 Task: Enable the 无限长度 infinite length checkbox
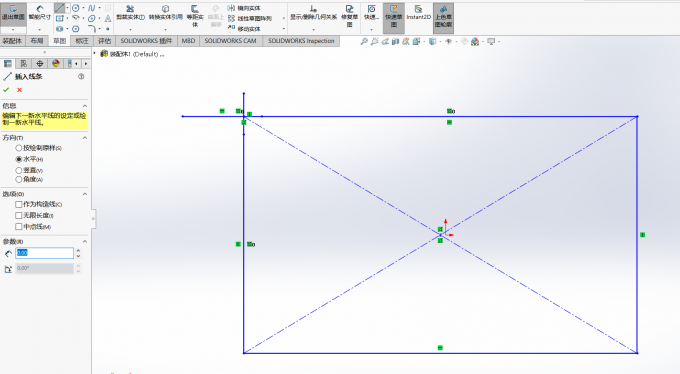point(19,215)
